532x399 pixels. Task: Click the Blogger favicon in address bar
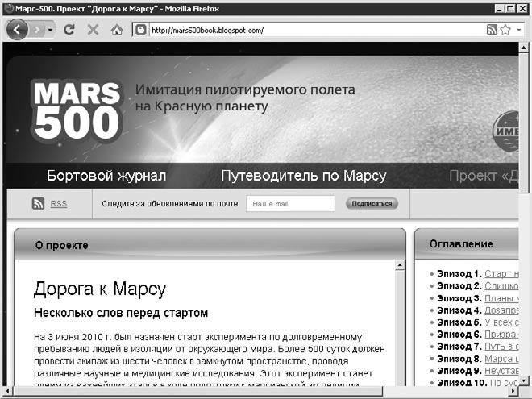tap(140, 30)
